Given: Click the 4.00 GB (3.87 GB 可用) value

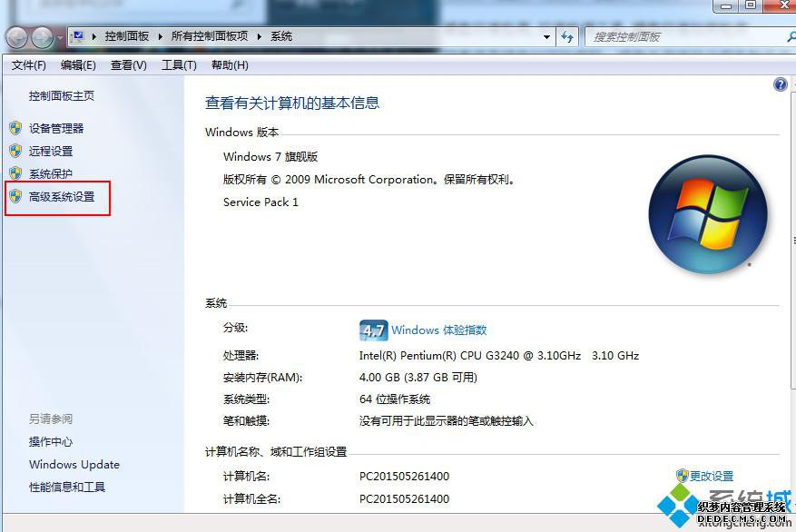Looking at the screenshot, I should [418, 378].
